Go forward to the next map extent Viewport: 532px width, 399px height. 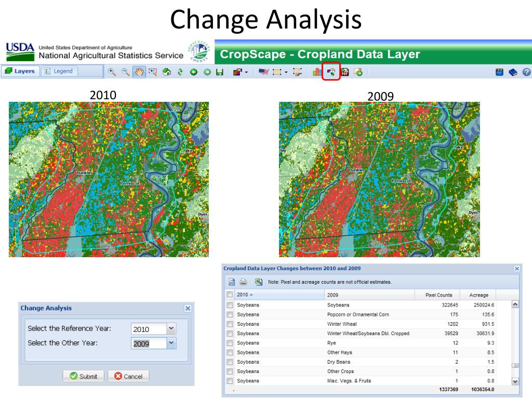tap(207, 72)
